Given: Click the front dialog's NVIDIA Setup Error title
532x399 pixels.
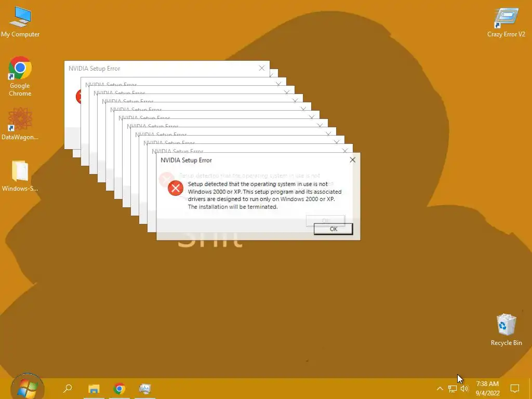Looking at the screenshot, I should tap(187, 160).
